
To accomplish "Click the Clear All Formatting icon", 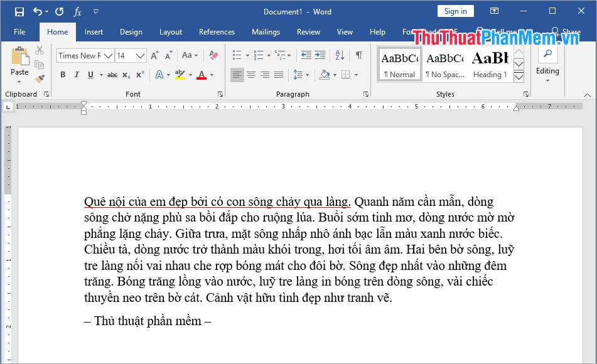I will 213,55.
